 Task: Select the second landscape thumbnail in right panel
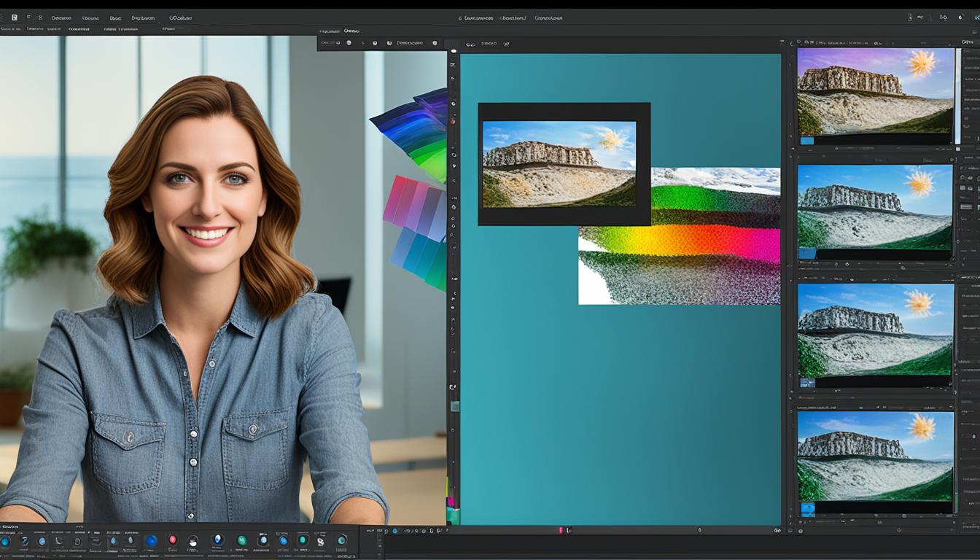[875, 208]
